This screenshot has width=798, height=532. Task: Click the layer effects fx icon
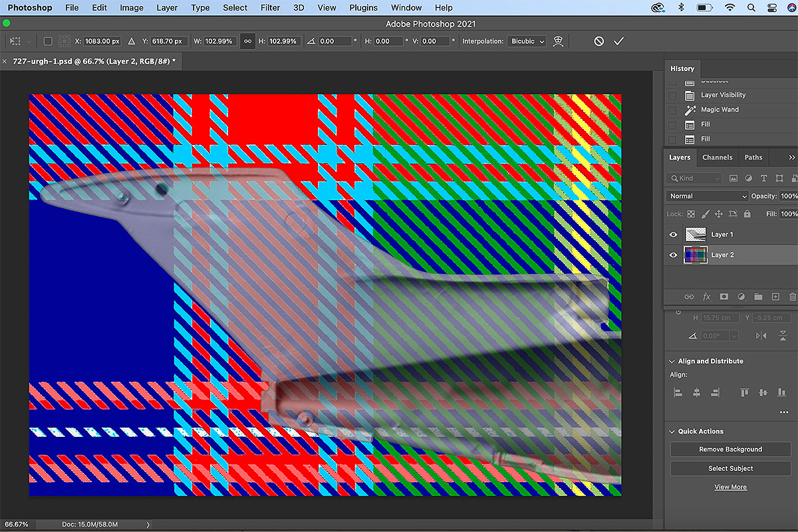pos(707,297)
